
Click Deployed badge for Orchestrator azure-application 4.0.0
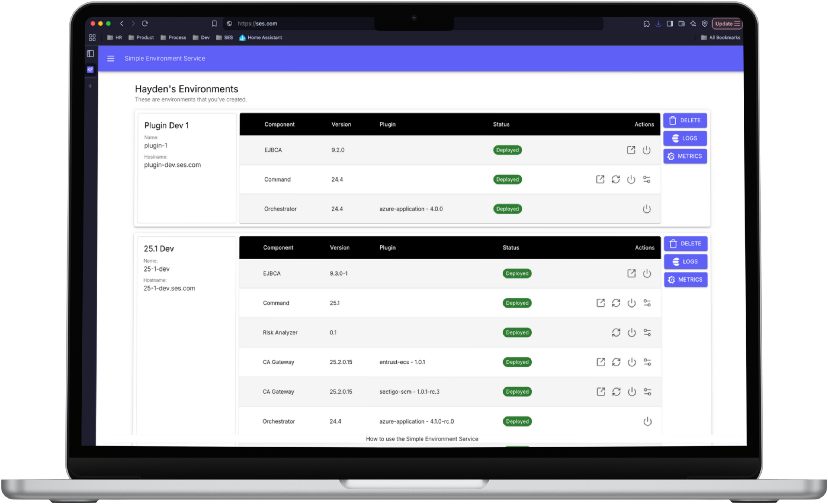point(508,209)
